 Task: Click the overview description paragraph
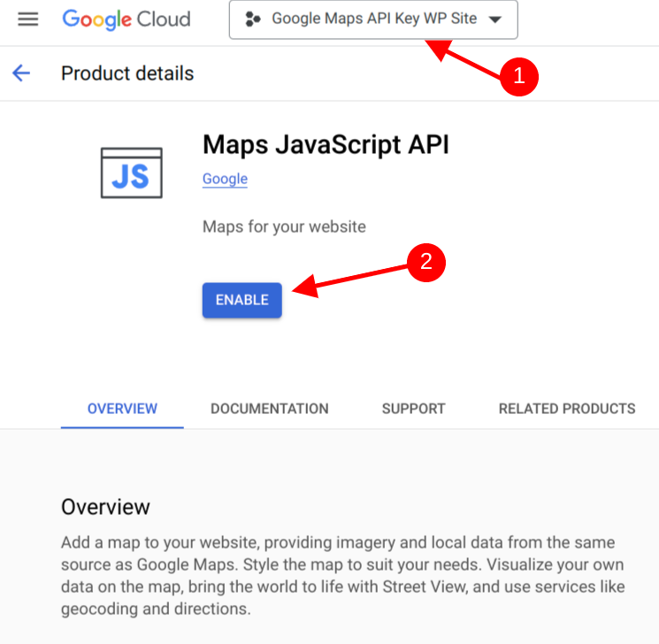tap(342, 576)
